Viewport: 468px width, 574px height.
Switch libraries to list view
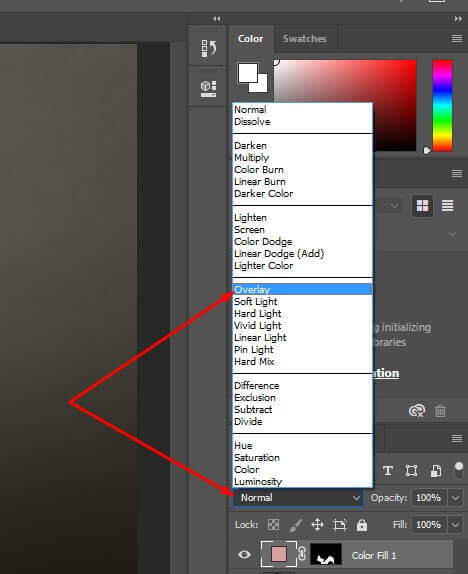(447, 205)
